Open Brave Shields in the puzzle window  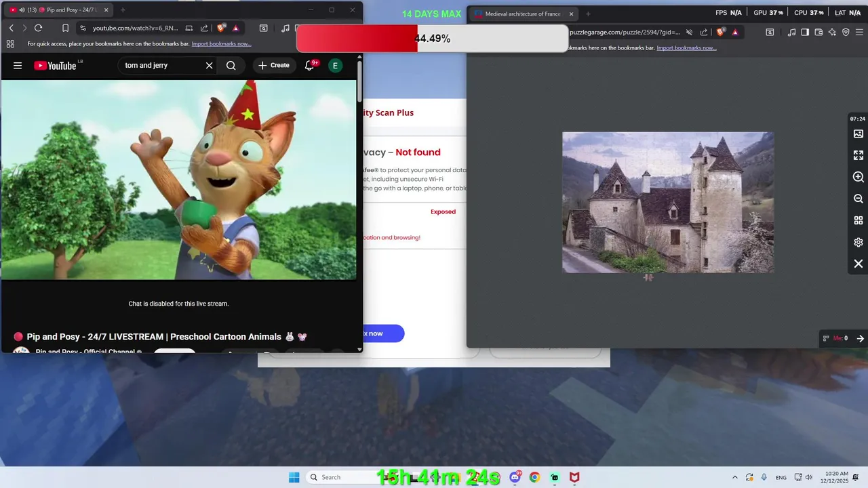point(721,32)
